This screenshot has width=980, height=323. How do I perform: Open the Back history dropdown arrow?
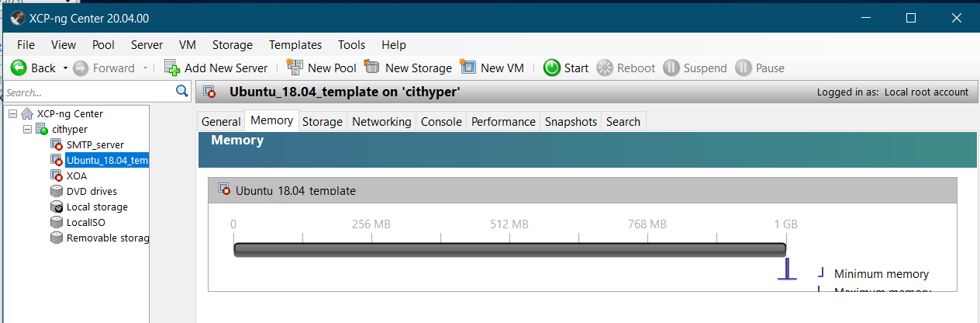[65, 68]
